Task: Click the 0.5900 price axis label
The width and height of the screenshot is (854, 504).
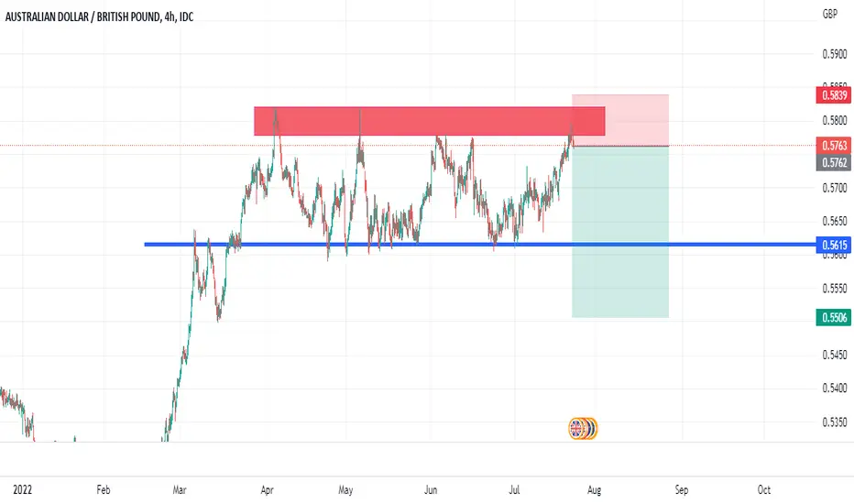Action: pyautogui.click(x=835, y=54)
